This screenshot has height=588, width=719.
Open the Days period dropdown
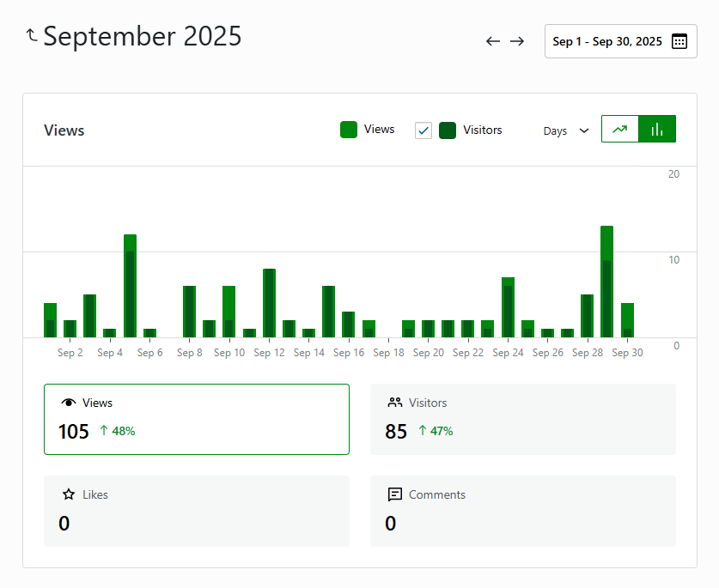pyautogui.click(x=566, y=130)
